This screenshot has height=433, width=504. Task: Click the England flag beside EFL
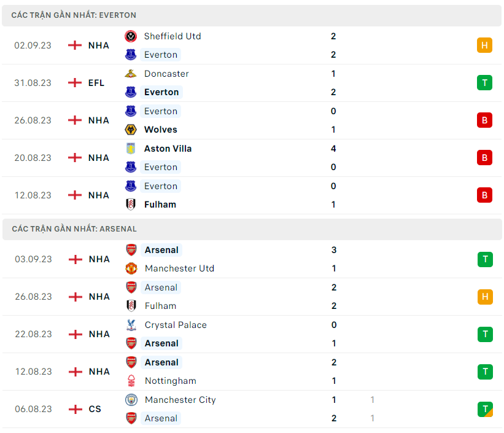[75, 83]
